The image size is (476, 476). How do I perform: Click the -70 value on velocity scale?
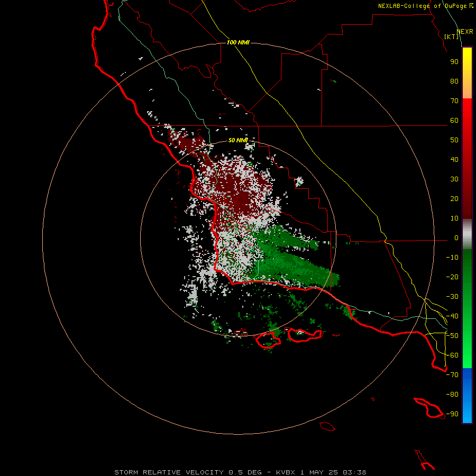[452, 375]
